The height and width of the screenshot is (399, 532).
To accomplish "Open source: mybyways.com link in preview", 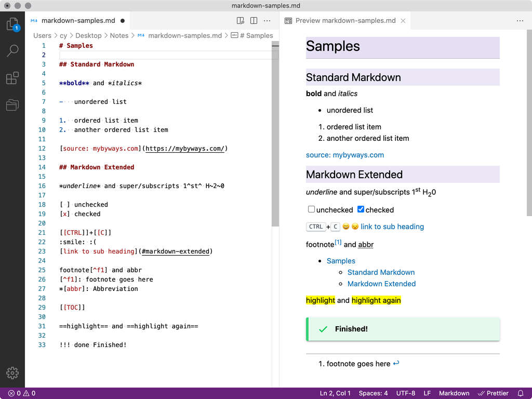I will (345, 155).
